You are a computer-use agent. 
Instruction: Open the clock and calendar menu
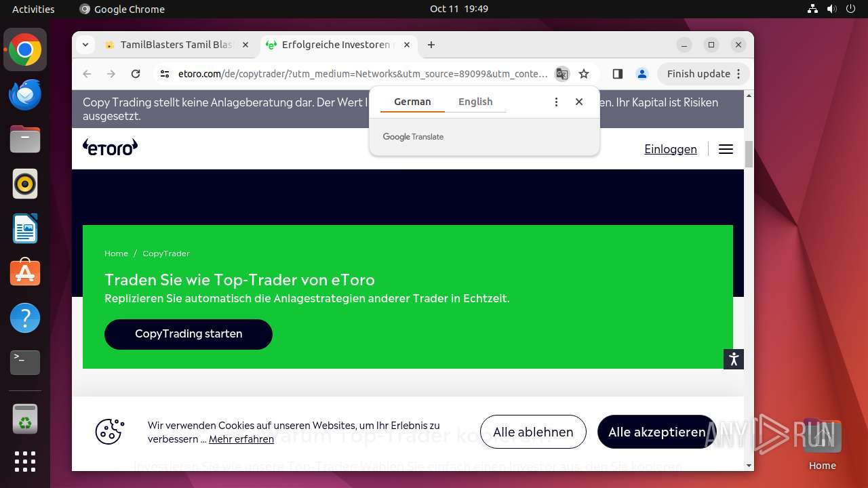coord(459,9)
